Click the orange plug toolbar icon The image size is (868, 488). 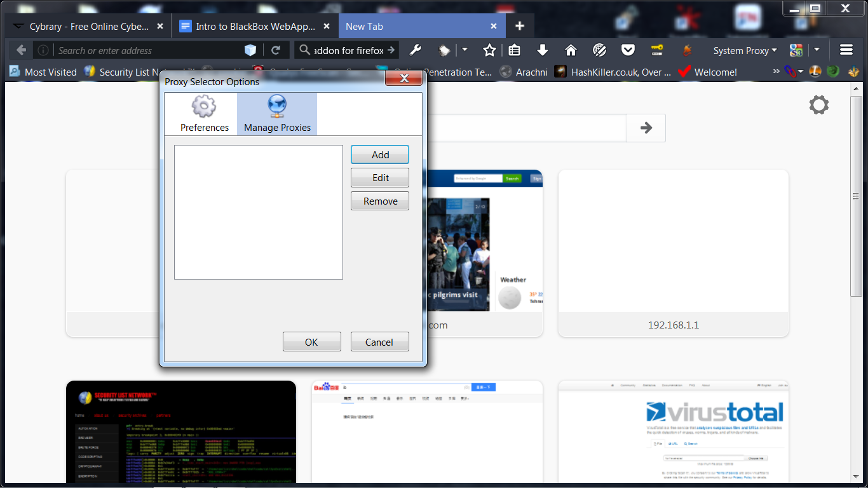pyautogui.click(x=686, y=50)
